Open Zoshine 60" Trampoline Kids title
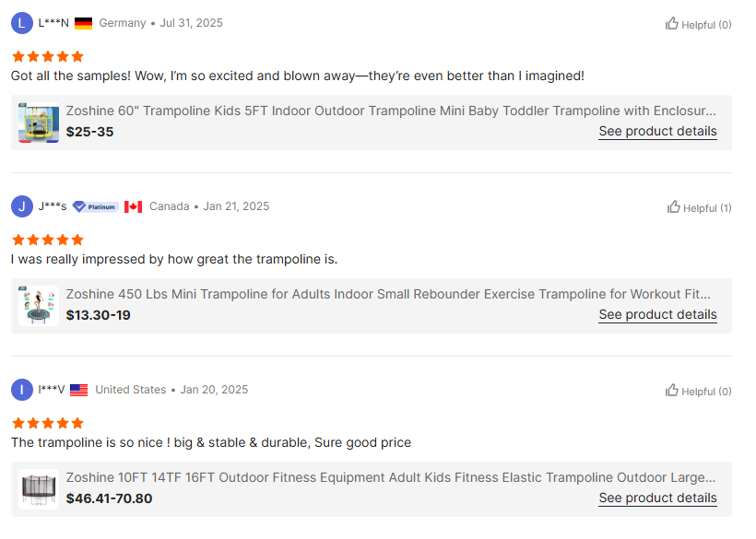The image size is (756, 539). (x=391, y=111)
